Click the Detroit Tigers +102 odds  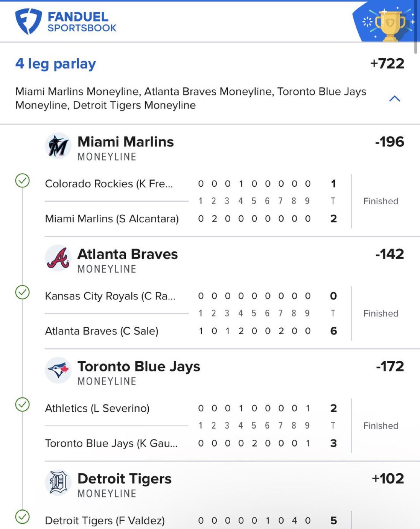click(388, 479)
